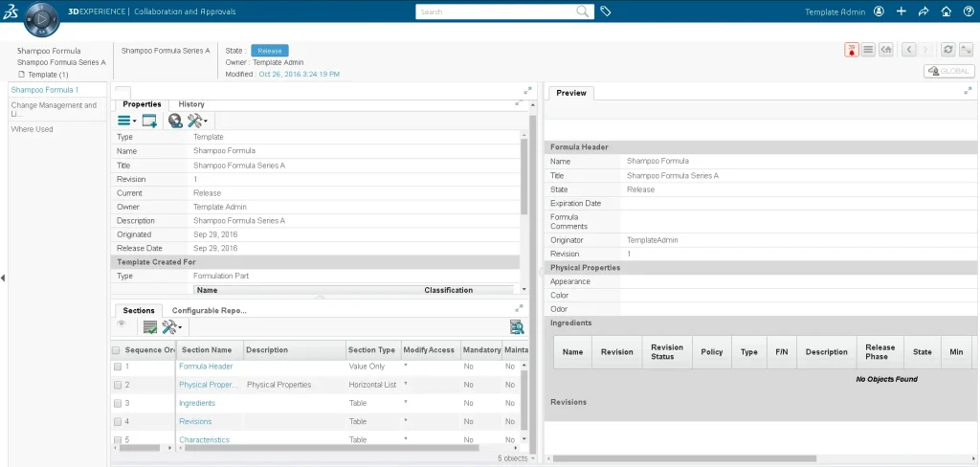Tick the checkbox for section row 3

pos(118,403)
